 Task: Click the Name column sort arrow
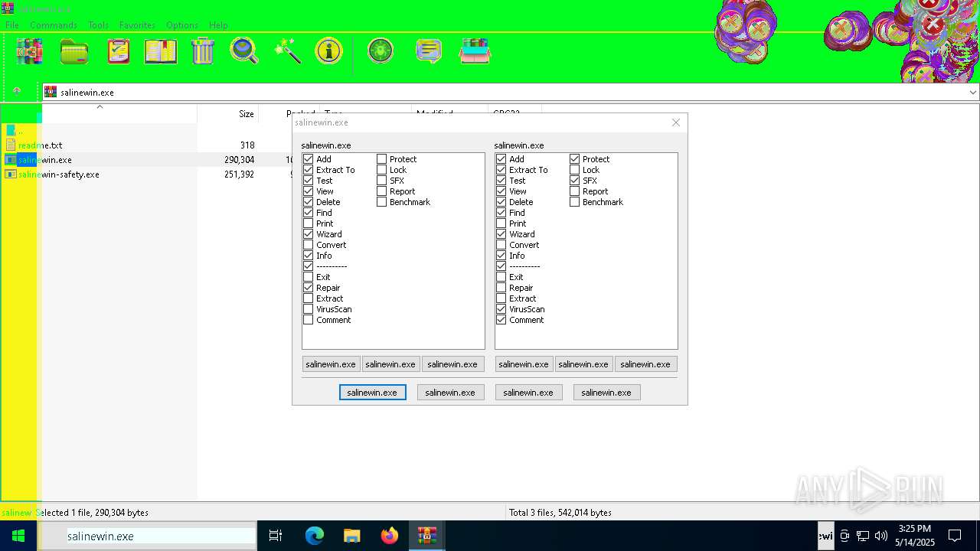[100, 107]
